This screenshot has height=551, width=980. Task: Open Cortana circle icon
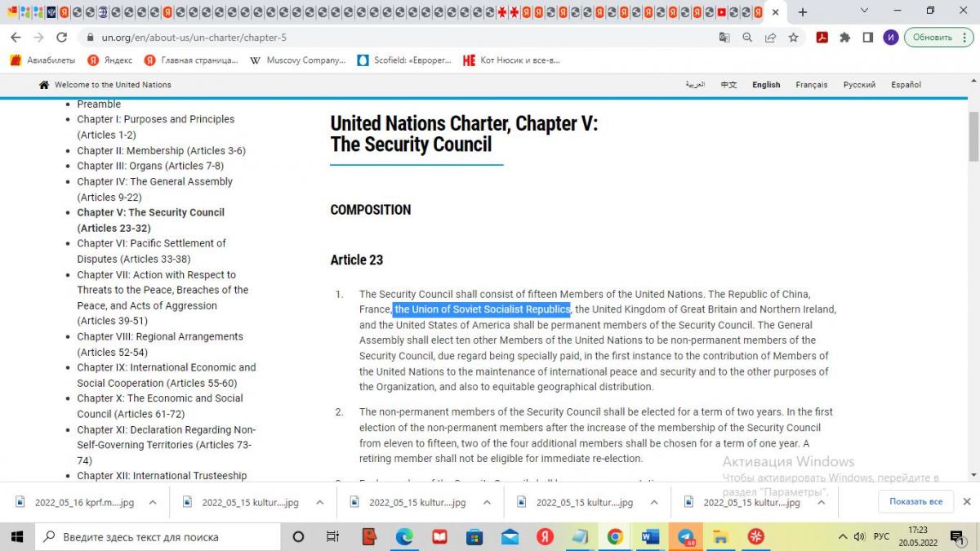tap(298, 536)
